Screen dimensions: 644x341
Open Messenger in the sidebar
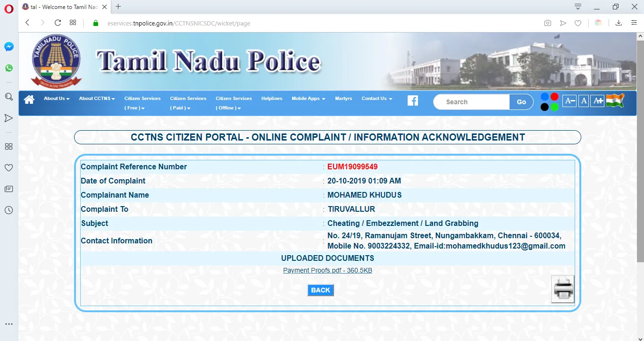click(x=8, y=47)
